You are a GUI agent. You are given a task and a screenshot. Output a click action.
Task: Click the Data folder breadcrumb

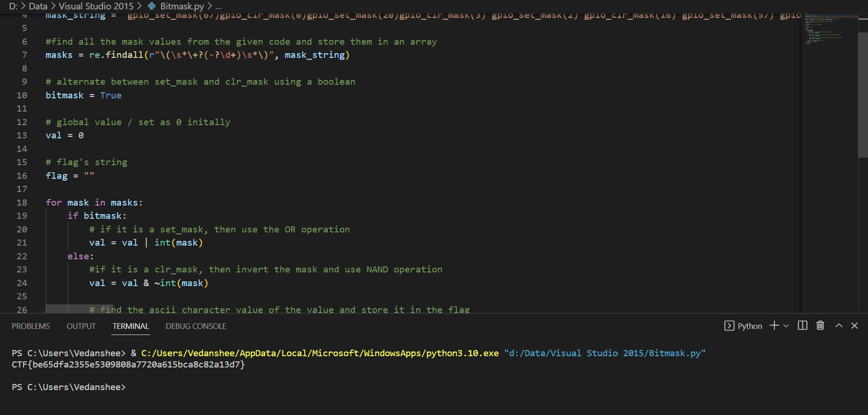pyautogui.click(x=38, y=6)
